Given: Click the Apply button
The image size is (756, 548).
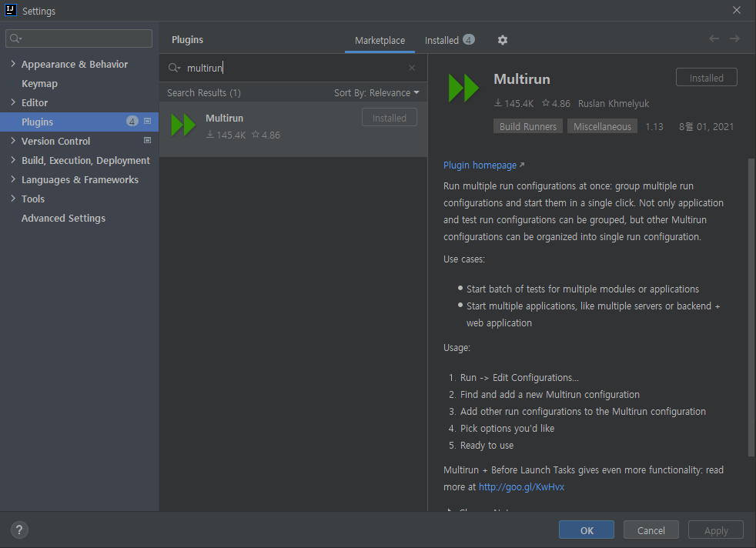Looking at the screenshot, I should click(716, 530).
